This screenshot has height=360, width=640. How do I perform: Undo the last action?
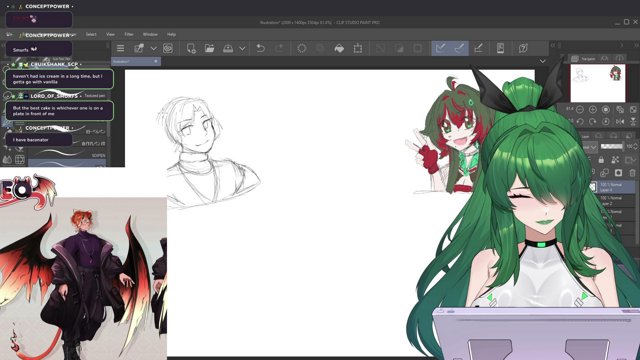click(x=260, y=49)
